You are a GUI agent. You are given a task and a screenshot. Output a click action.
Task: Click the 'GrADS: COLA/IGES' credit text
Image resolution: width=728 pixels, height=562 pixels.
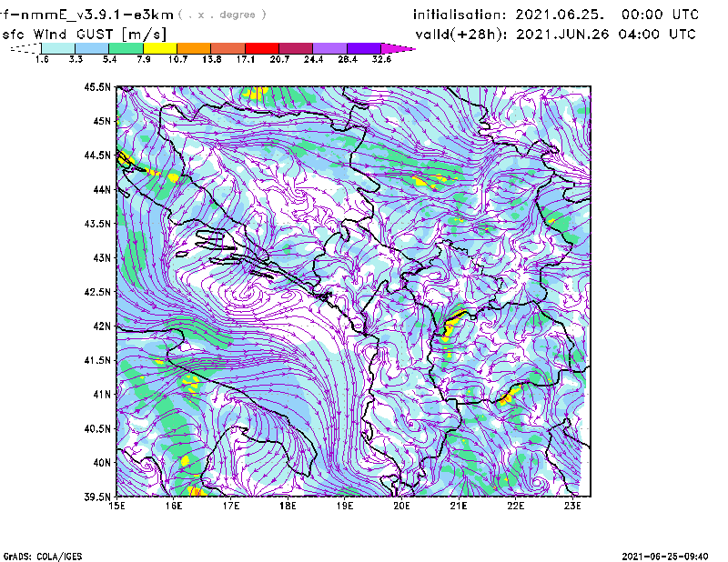pos(43,557)
